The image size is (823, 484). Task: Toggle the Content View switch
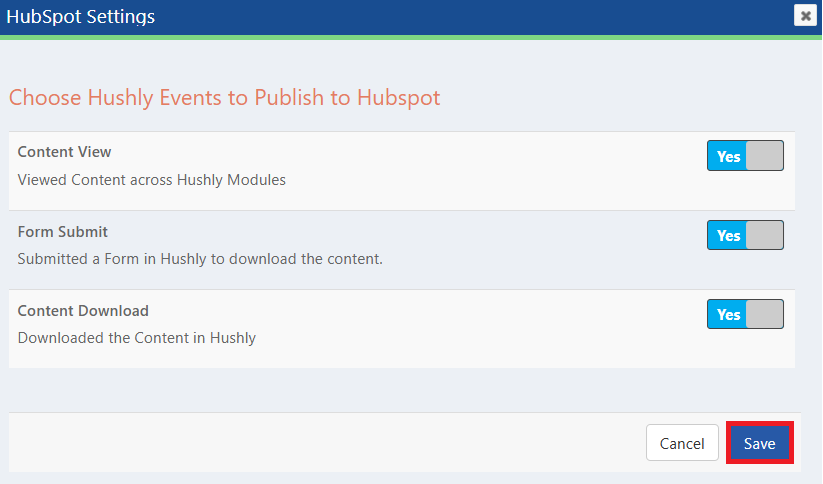pyautogui.click(x=745, y=156)
